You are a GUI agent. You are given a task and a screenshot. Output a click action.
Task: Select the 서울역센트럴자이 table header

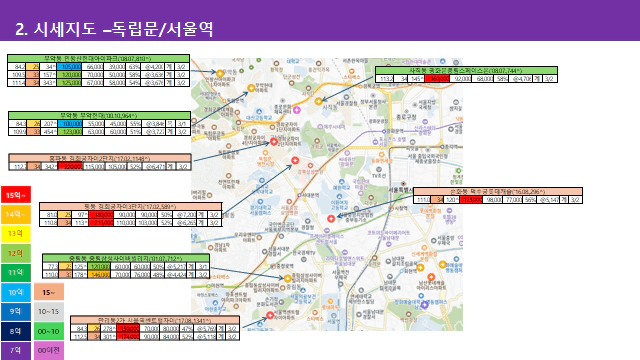click(155, 320)
